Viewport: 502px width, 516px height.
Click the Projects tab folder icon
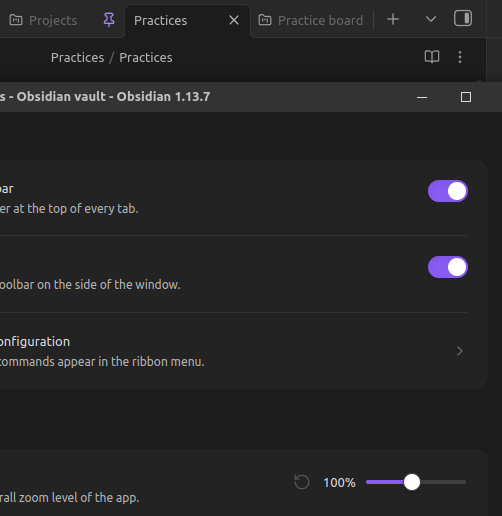coord(16,20)
